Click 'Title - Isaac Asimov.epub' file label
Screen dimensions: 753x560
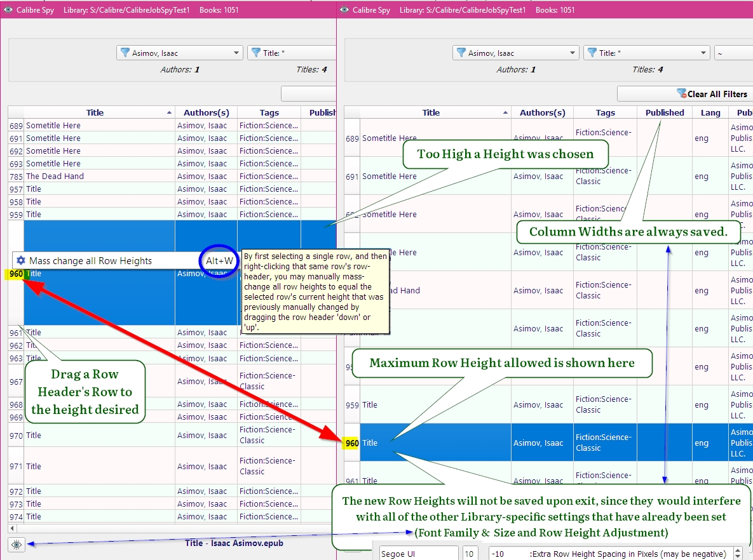pos(234,543)
